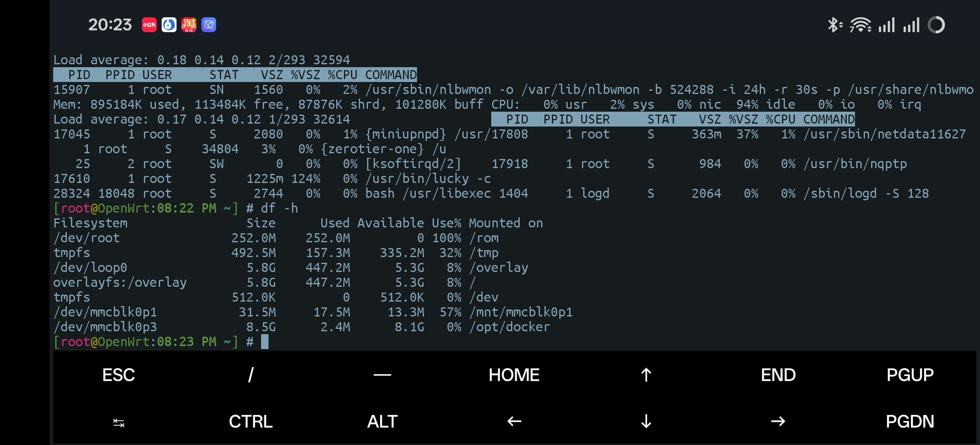Open the Taobao notification icon
980x445 pixels.
pyautogui.click(x=189, y=25)
